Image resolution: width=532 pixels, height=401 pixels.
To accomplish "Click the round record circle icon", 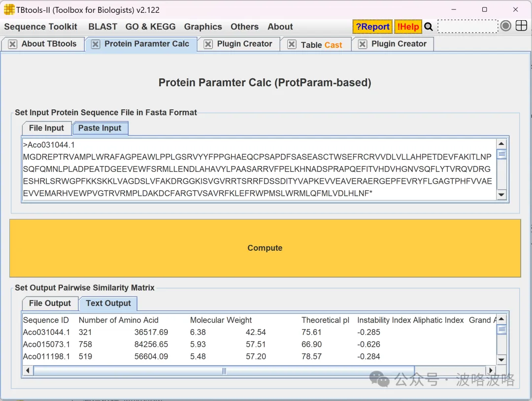I will pos(505,26).
